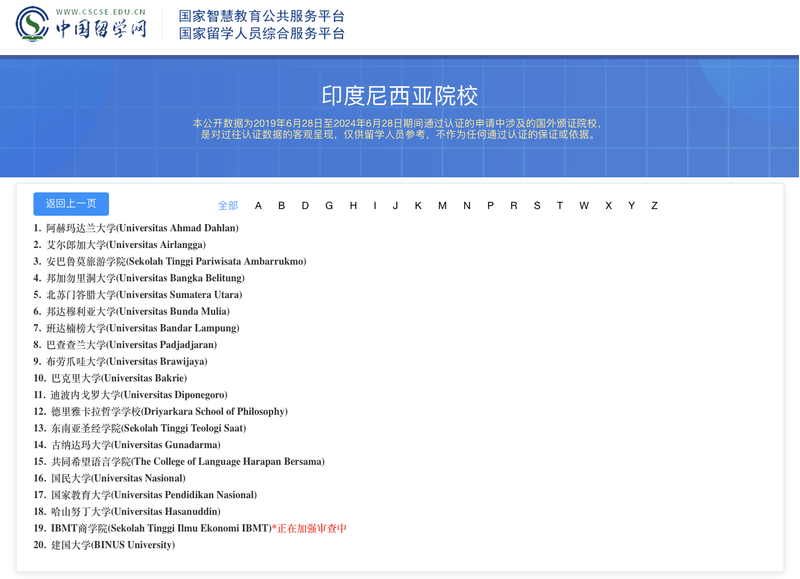Filter institutions by letter R
This screenshot has height=579, width=800.
(514, 206)
